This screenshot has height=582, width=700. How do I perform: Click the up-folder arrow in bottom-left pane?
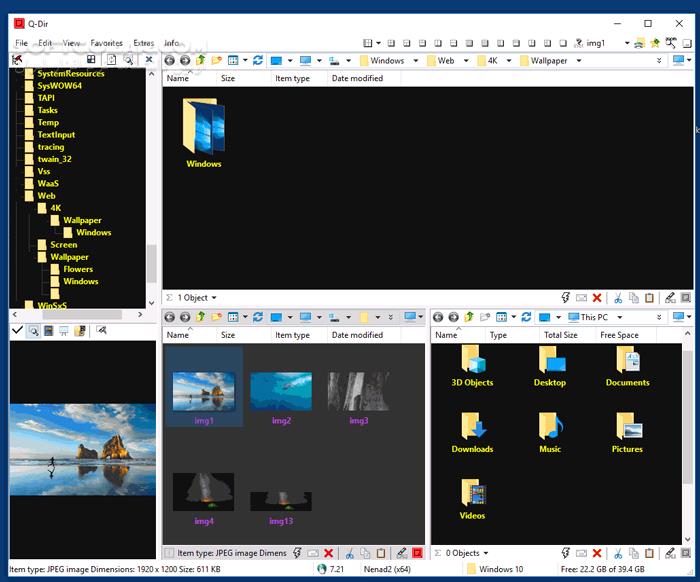pyautogui.click(x=201, y=317)
